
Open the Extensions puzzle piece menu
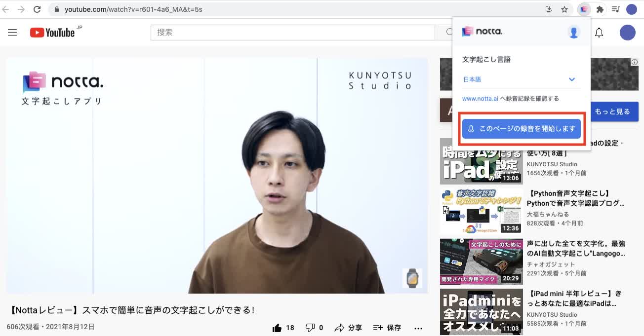click(x=600, y=9)
